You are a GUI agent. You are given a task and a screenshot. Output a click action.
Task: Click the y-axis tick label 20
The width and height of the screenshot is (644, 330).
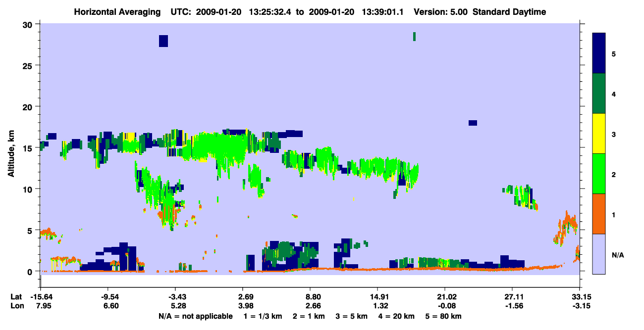tap(28, 107)
